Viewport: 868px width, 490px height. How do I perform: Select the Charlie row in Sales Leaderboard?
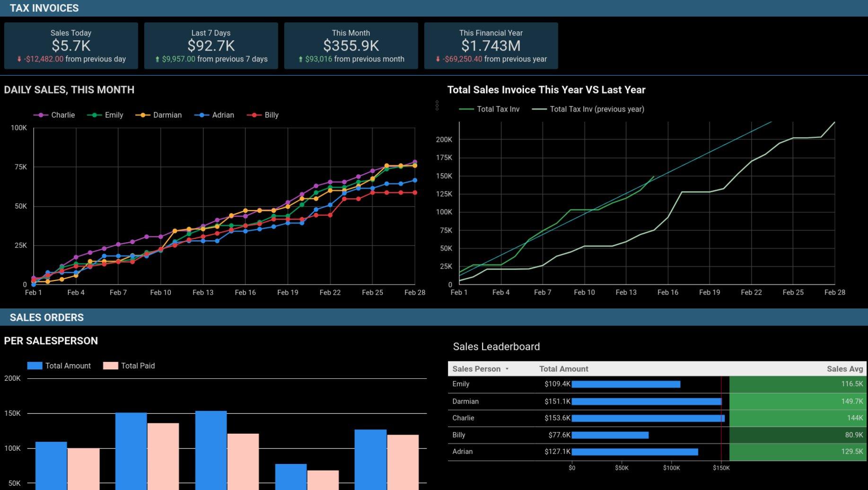657,418
